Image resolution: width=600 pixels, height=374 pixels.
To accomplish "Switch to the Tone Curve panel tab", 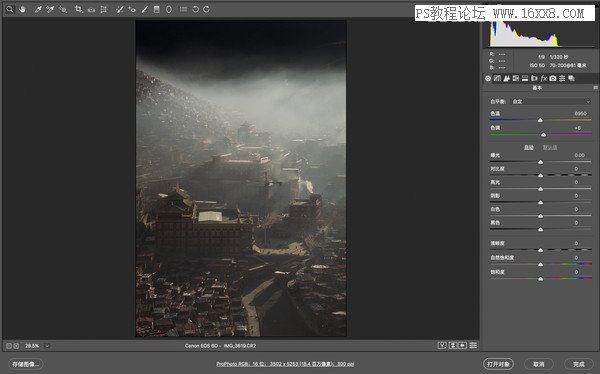I will click(497, 78).
